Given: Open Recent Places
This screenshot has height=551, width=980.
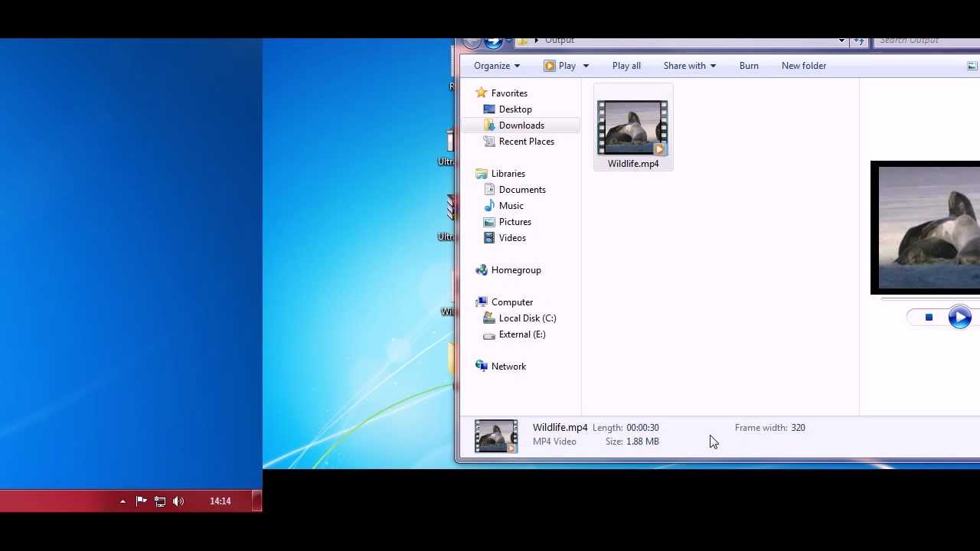Looking at the screenshot, I should point(526,142).
